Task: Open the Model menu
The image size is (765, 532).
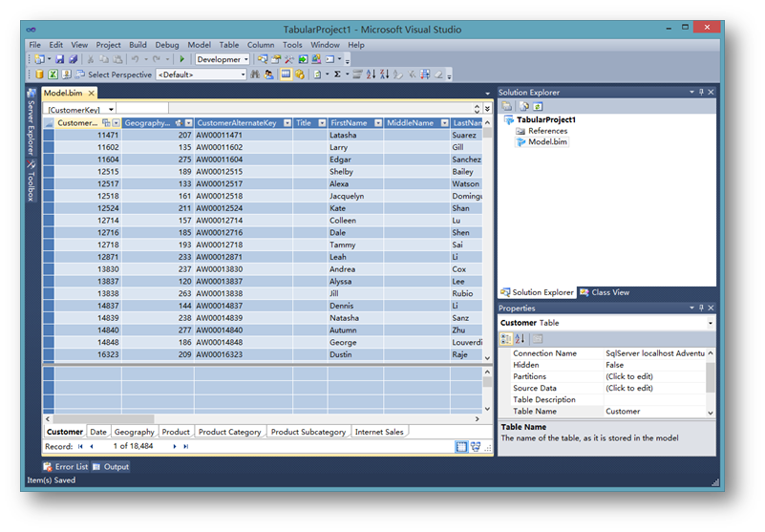Action: tap(199, 45)
